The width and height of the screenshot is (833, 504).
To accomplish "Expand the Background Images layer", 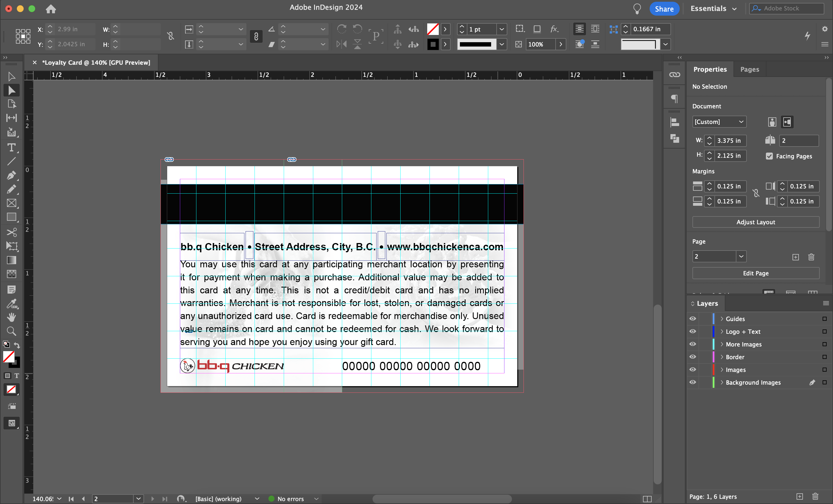I will click(722, 382).
